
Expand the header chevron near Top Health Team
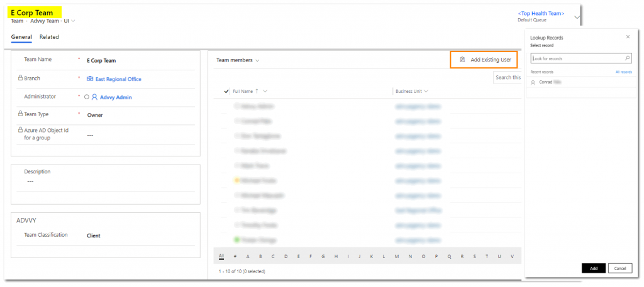pyautogui.click(x=577, y=17)
